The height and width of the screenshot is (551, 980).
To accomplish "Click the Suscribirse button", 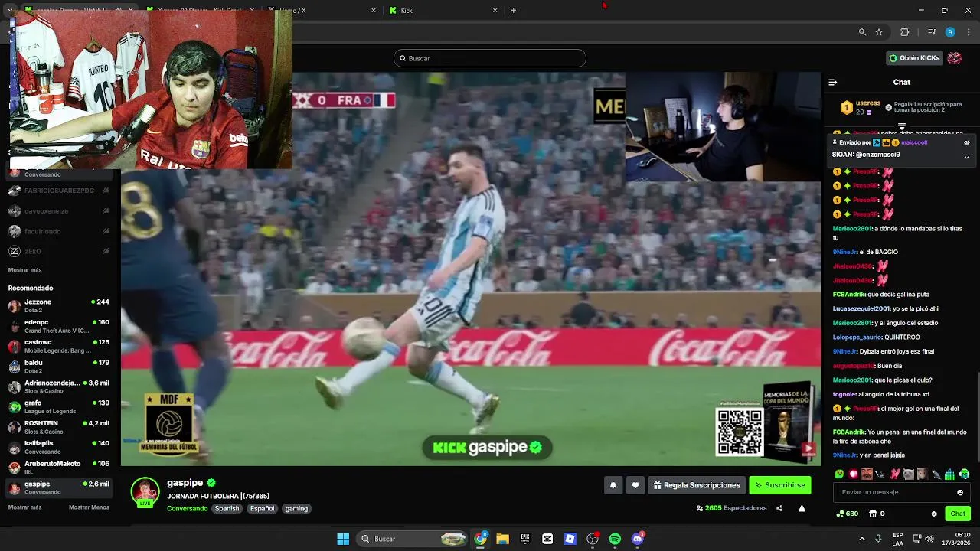I will pyautogui.click(x=779, y=485).
